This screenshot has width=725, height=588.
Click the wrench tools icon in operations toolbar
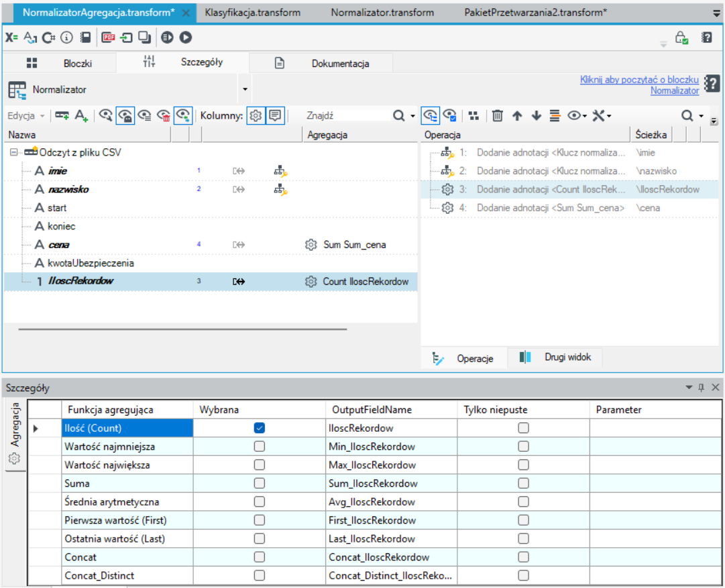[602, 115]
